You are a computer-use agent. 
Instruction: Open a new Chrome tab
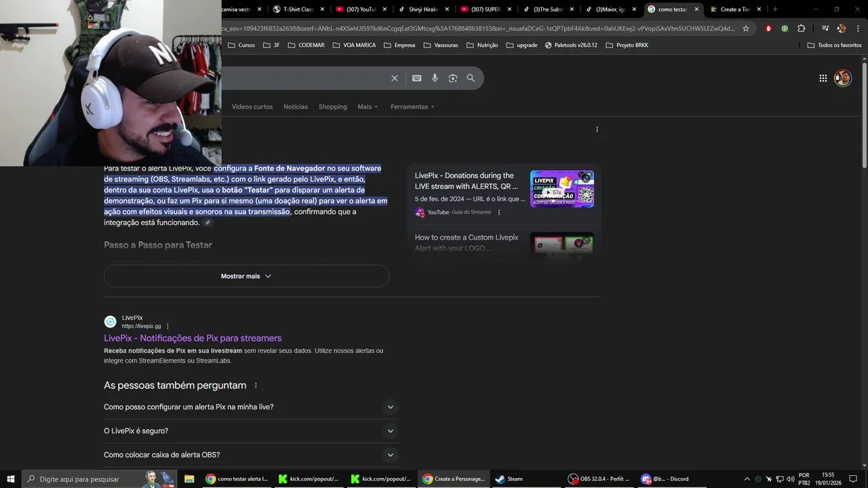coord(775,9)
